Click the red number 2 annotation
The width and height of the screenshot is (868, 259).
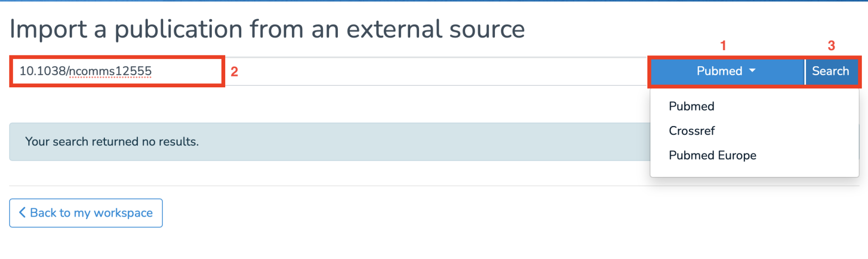[234, 72]
